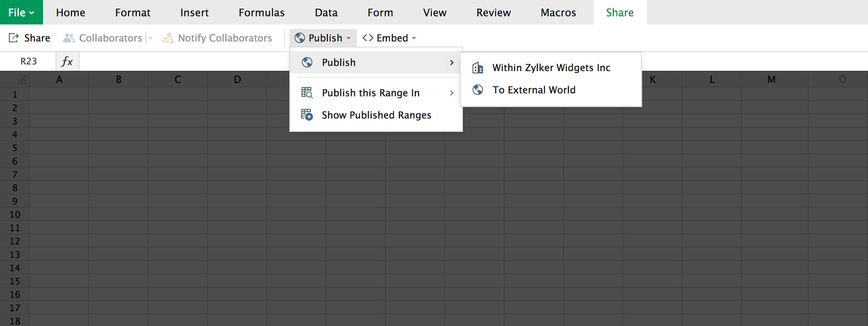868x326 pixels.
Task: Open the File menu dropdown
Action: tap(21, 12)
